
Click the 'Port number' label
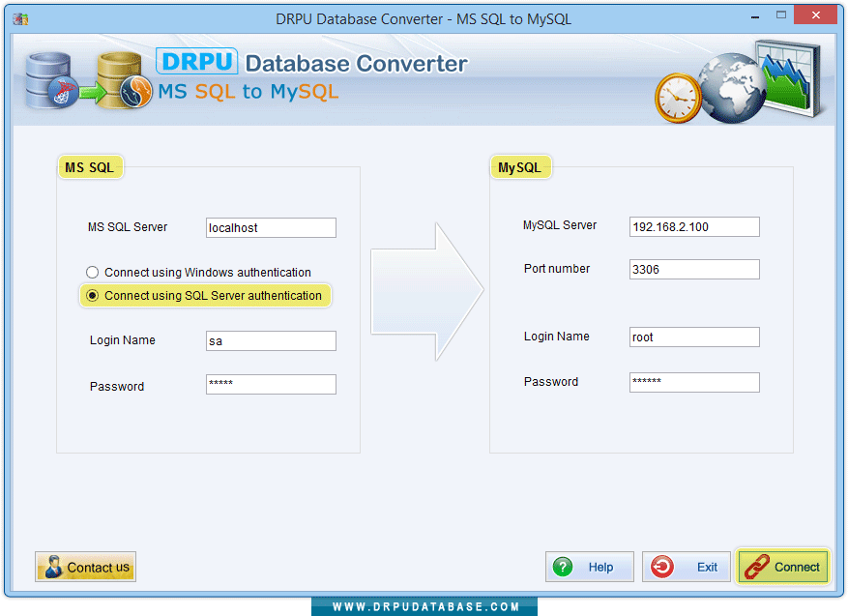pos(557,269)
